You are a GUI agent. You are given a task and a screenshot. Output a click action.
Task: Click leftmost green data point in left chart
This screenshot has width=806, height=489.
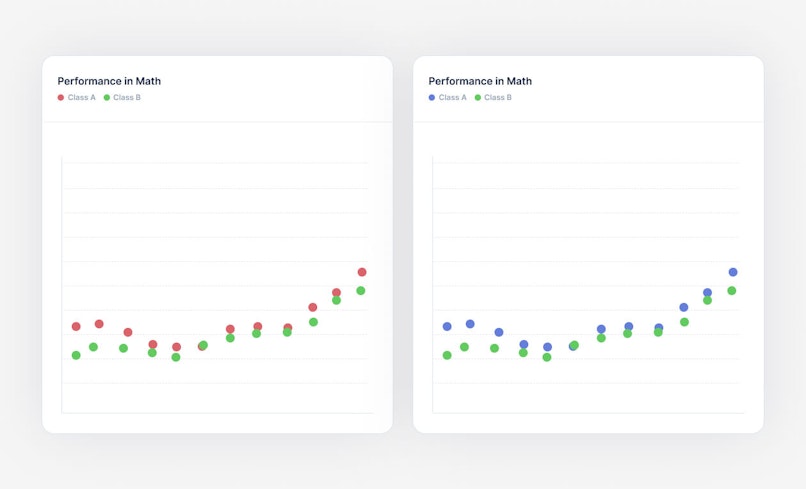pyautogui.click(x=76, y=355)
